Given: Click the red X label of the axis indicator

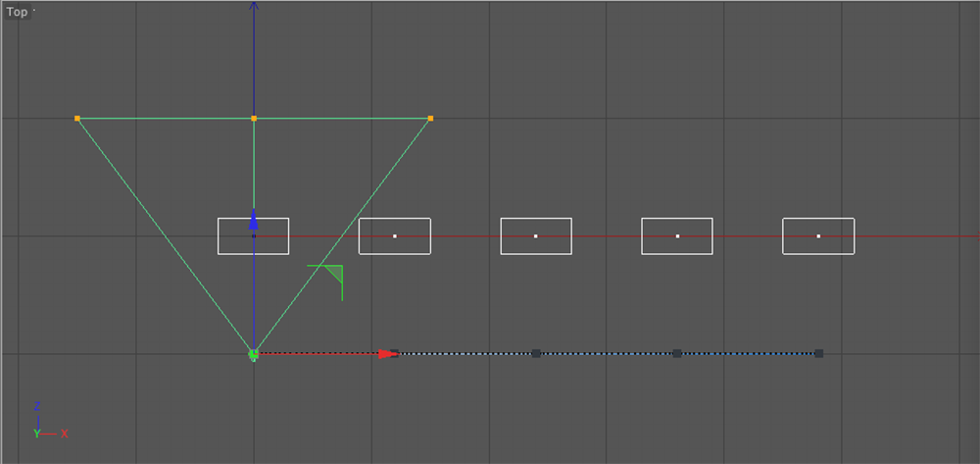Looking at the screenshot, I should coord(65,434).
